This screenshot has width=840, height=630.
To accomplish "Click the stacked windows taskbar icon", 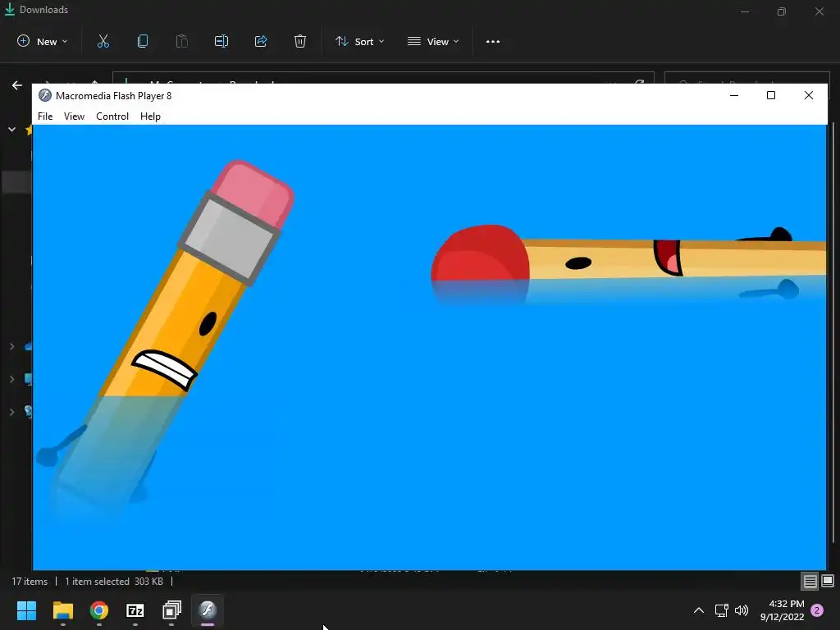I will [x=171, y=610].
